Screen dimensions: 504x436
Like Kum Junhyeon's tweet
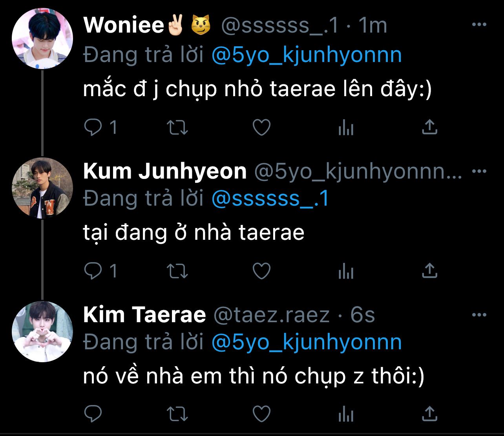261,270
